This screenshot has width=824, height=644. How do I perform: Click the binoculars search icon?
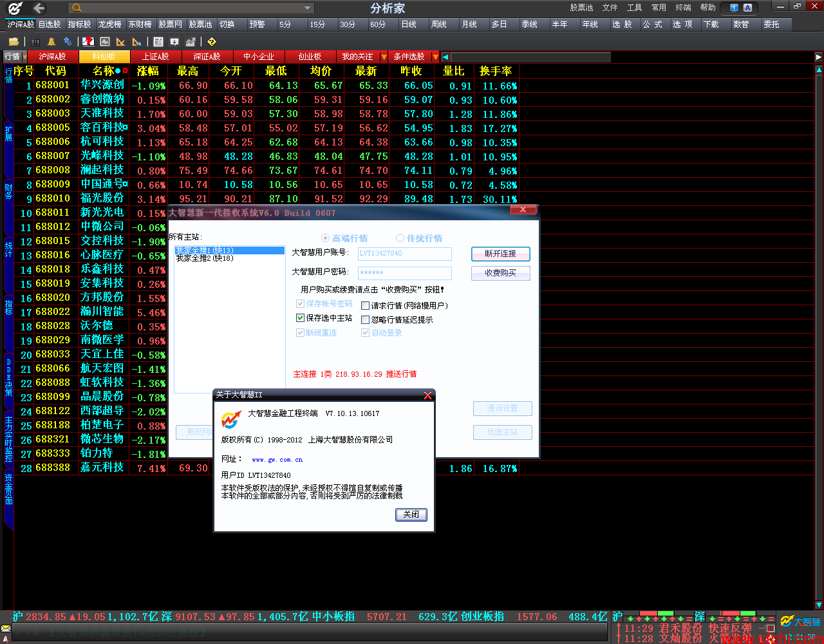pos(35,42)
